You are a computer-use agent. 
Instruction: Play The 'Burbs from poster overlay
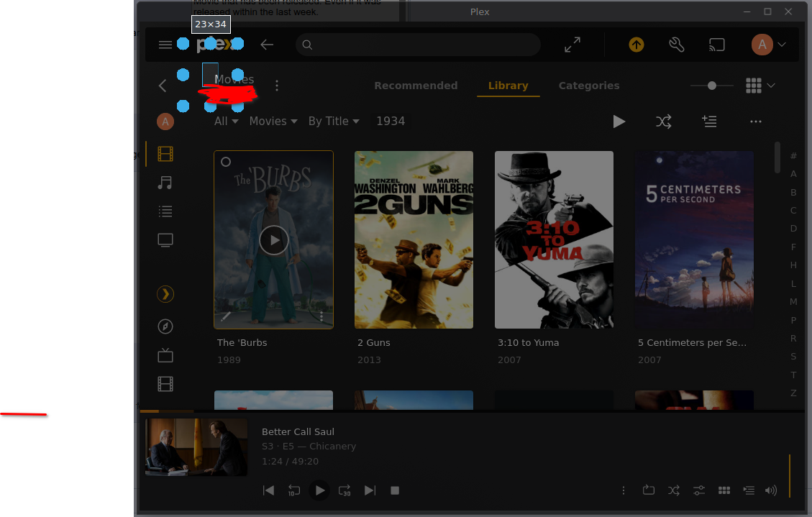273,240
